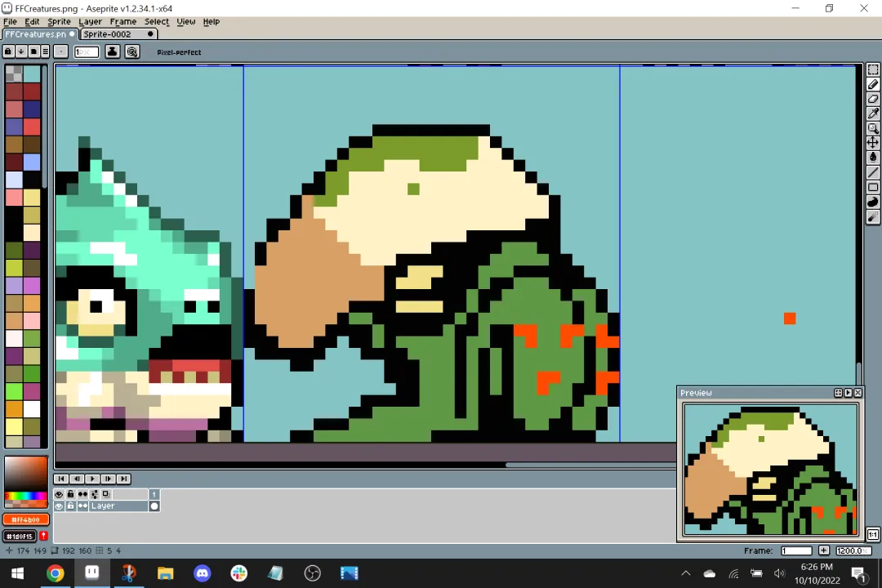Screen dimensions: 882x588
Task: Open the brush type button in context bar
Action: tap(60, 51)
